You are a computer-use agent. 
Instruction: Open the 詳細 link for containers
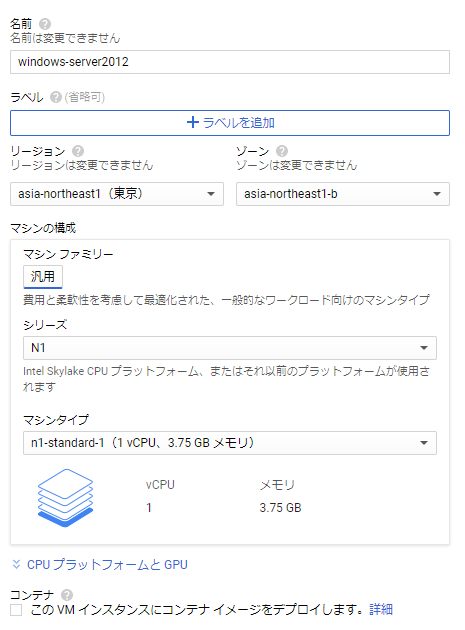[381, 610]
